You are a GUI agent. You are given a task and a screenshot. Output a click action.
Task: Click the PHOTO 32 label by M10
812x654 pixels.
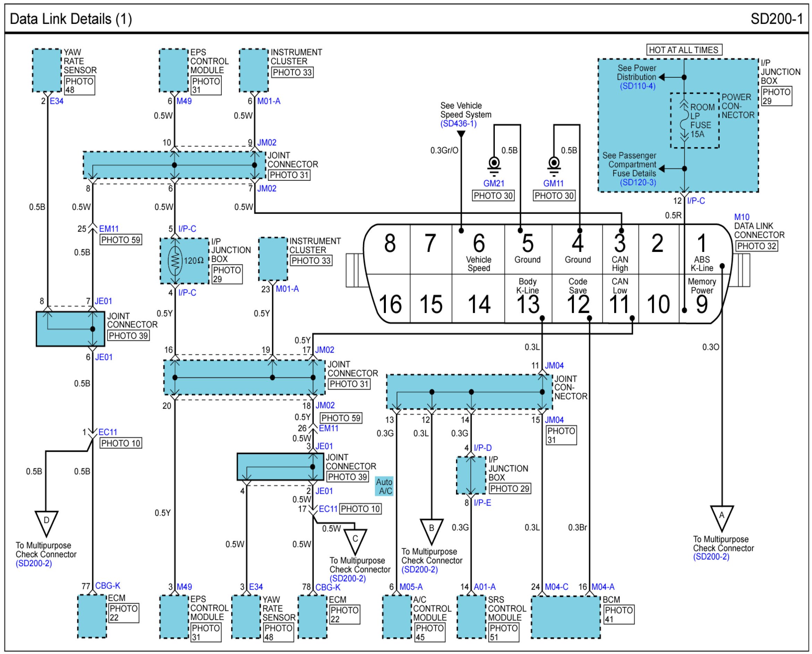[756, 246]
